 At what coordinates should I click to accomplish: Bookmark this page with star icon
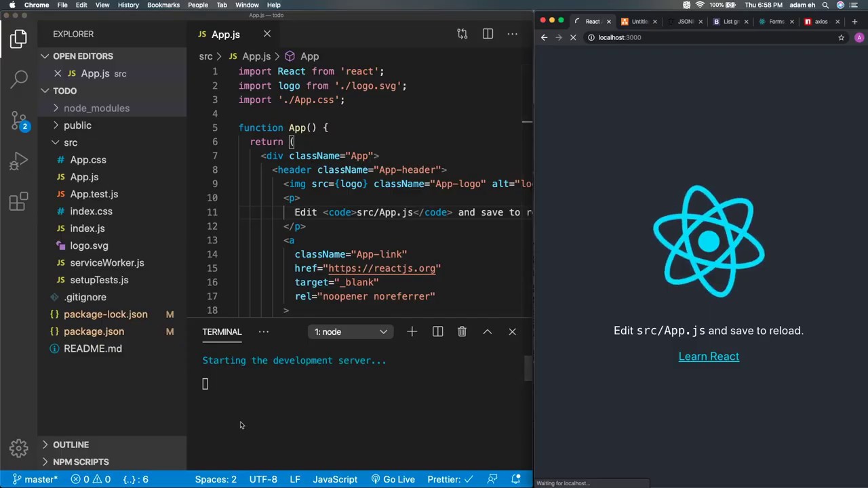pos(841,37)
